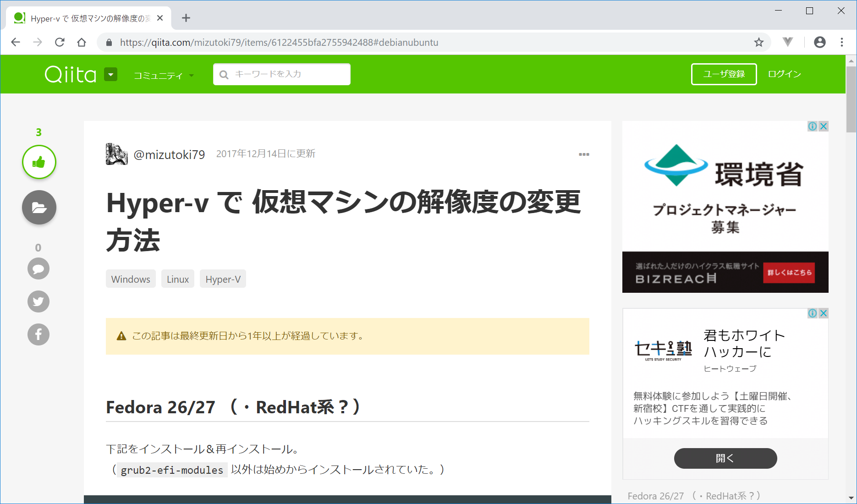The height and width of the screenshot is (504, 857).
Task: Bookmark page with the star icon
Action: [759, 43]
